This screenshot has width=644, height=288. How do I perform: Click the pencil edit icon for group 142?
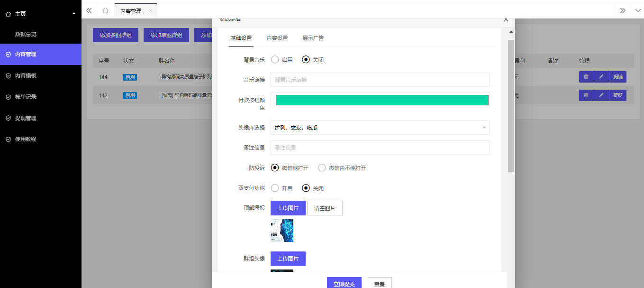(601, 95)
